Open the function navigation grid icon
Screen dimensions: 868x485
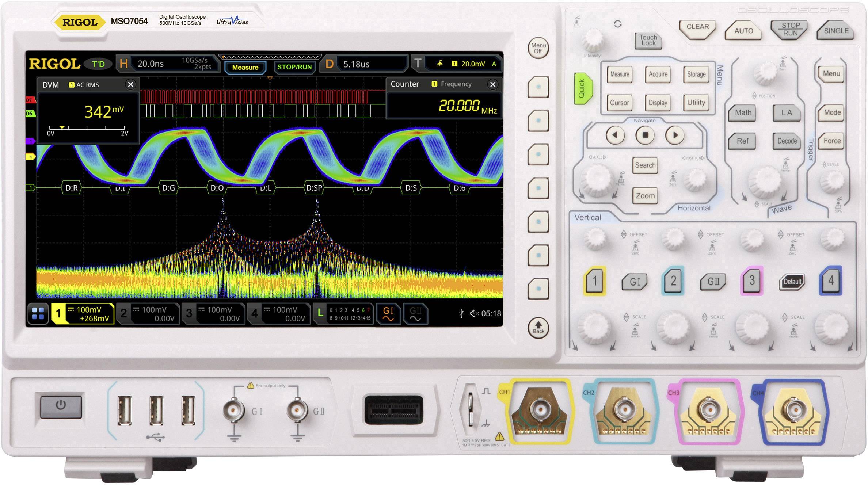pos(38,314)
